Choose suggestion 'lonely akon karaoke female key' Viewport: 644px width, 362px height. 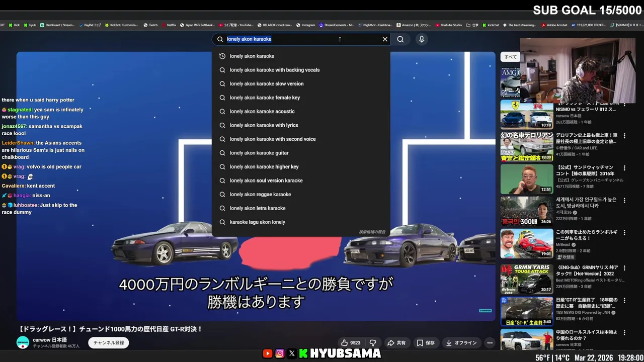301,98
